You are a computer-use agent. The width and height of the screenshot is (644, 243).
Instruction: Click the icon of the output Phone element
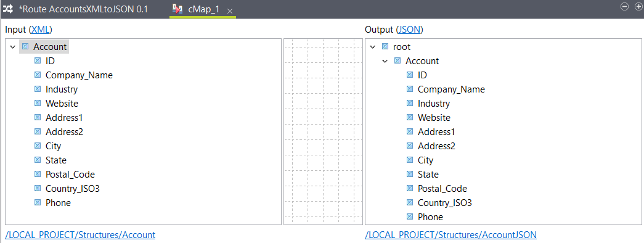(410, 216)
